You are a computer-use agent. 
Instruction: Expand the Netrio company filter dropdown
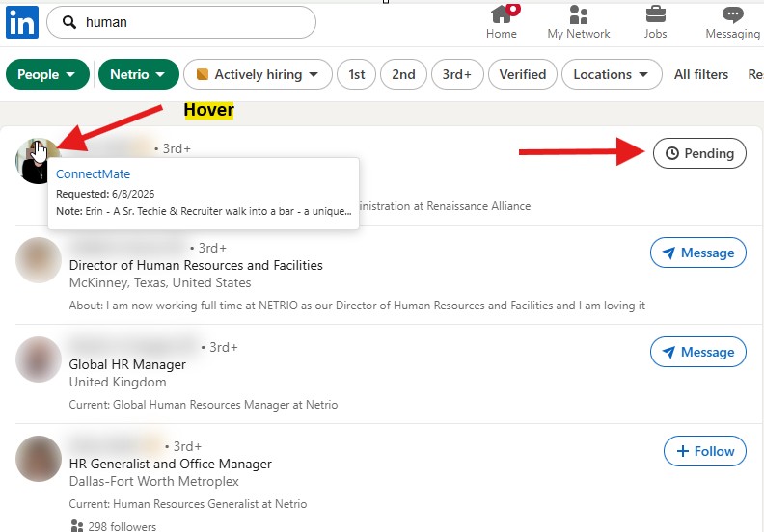coord(138,74)
